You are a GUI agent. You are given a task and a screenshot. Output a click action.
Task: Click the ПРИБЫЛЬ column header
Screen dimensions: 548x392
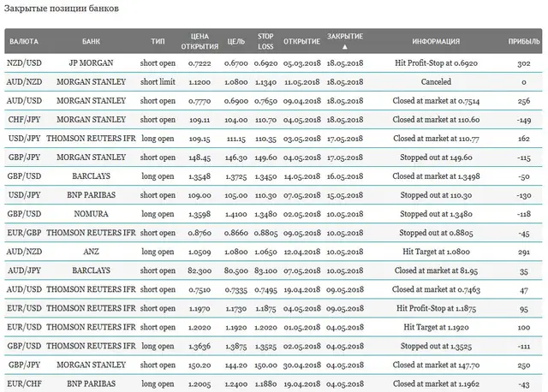[x=524, y=42]
